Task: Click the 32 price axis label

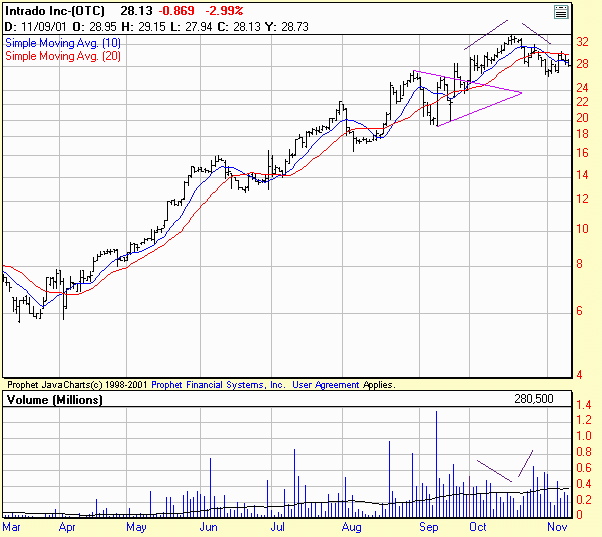Action: (582, 41)
